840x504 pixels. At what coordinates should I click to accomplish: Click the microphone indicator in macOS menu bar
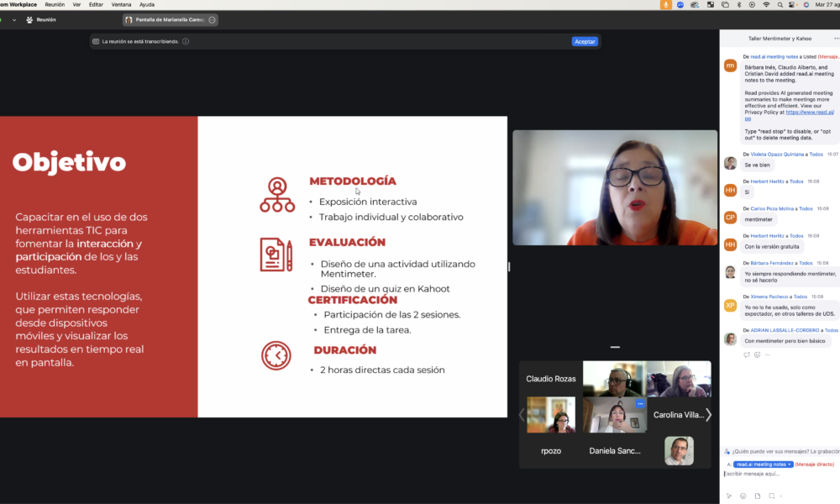(666, 4)
